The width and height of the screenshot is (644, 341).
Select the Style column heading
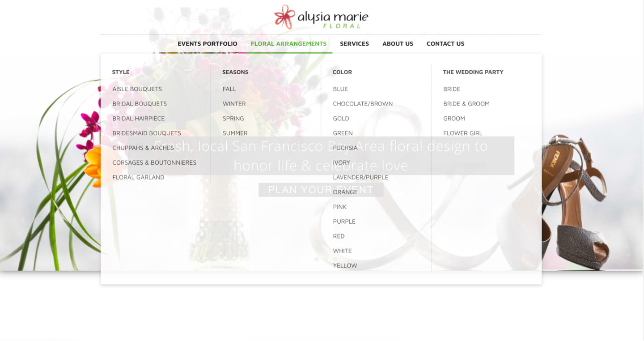coord(121,72)
